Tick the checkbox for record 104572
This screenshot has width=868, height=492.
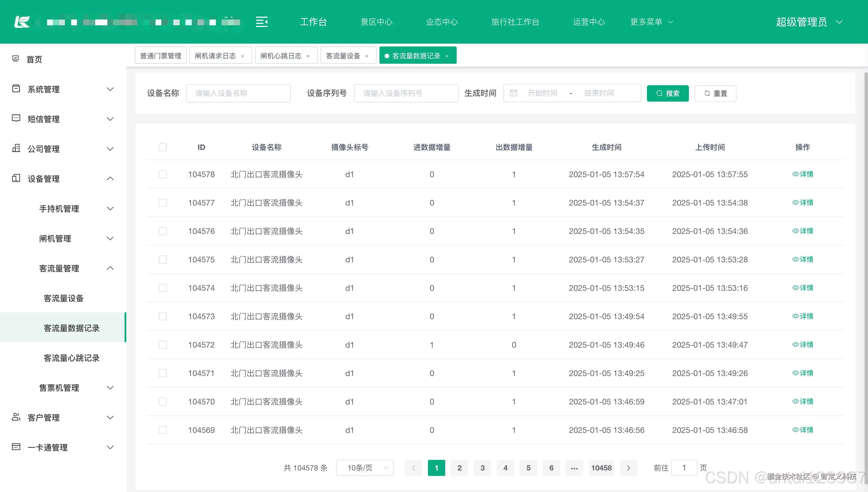click(162, 345)
